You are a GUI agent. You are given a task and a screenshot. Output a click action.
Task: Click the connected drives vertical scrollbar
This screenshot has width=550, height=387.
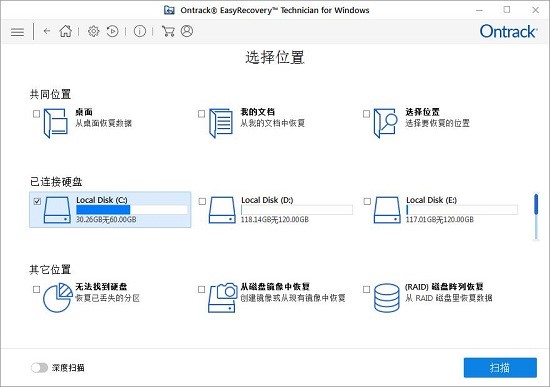point(536,217)
